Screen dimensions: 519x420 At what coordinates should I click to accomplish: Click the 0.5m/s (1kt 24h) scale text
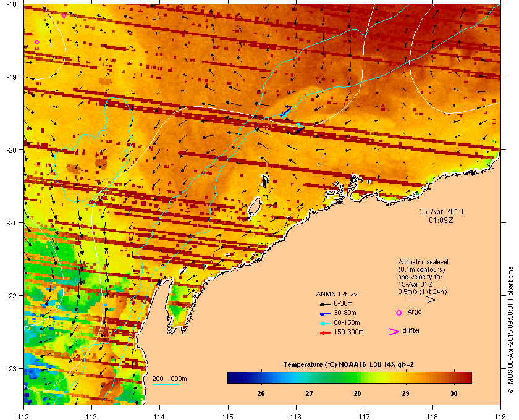point(423,292)
